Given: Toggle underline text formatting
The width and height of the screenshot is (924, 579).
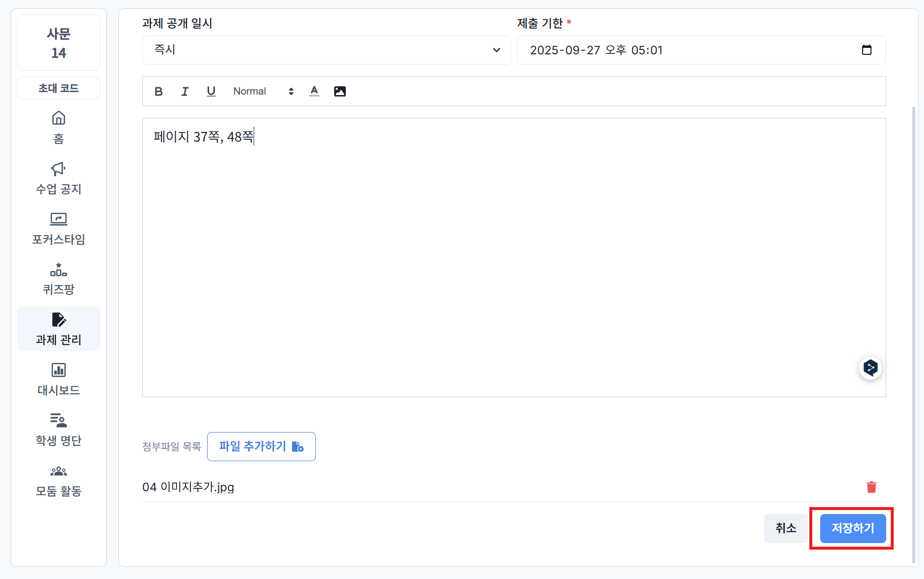Looking at the screenshot, I should tap(211, 91).
